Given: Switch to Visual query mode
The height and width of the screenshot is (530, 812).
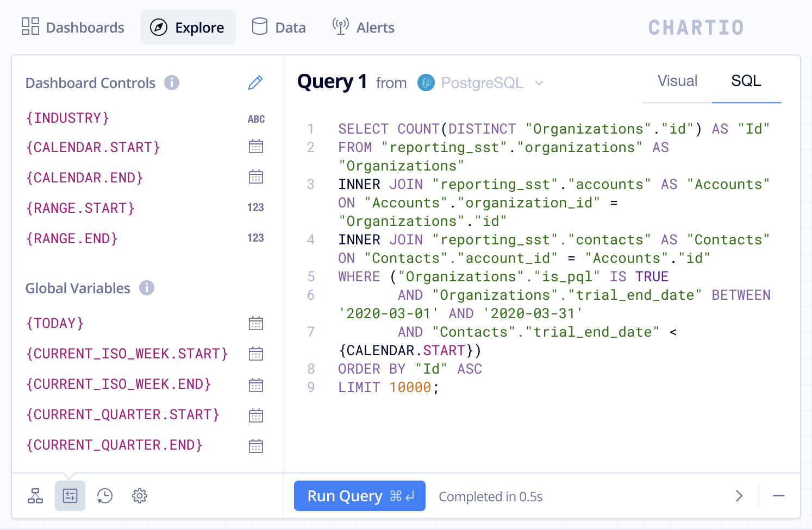Looking at the screenshot, I should point(677,81).
